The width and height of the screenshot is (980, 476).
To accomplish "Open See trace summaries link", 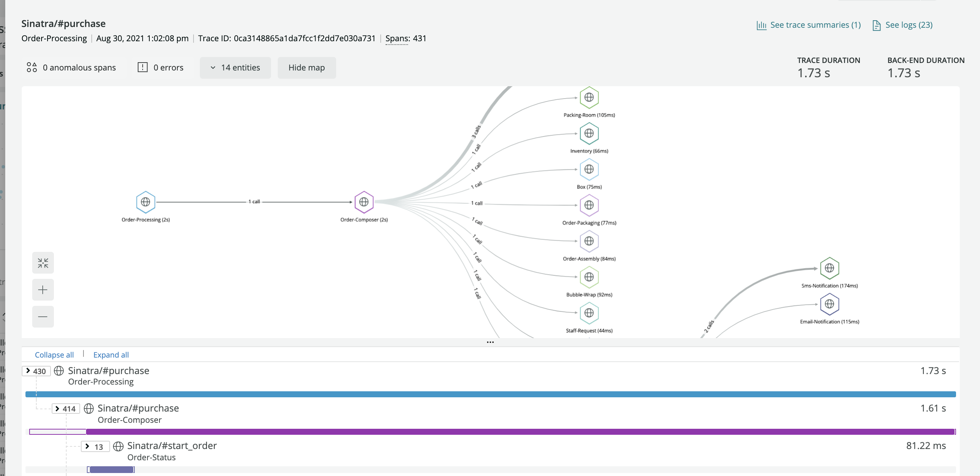I will point(809,25).
